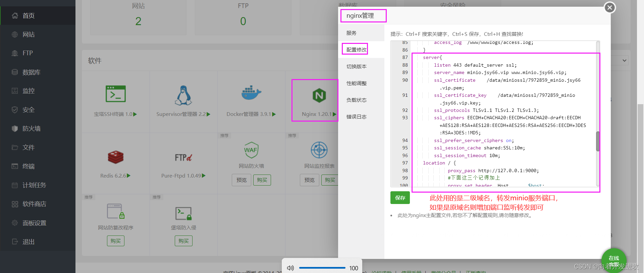Click 购买 under 网站防篡改程序
This screenshot has height=273, width=644.
pyautogui.click(x=116, y=241)
